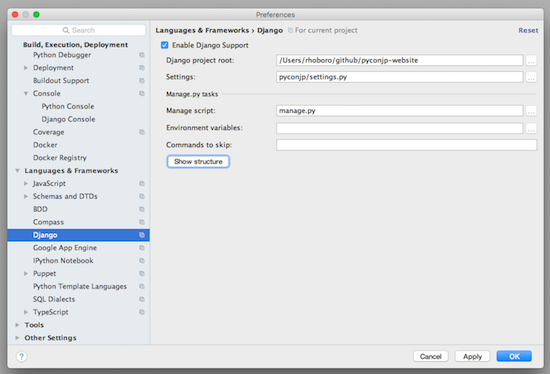This screenshot has height=374, width=550.
Task: Click the project-level icon beside JavaScript
Action: [x=142, y=183]
